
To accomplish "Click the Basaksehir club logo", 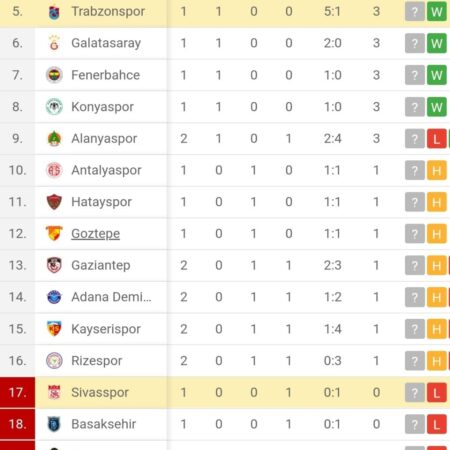I will click(x=54, y=424).
